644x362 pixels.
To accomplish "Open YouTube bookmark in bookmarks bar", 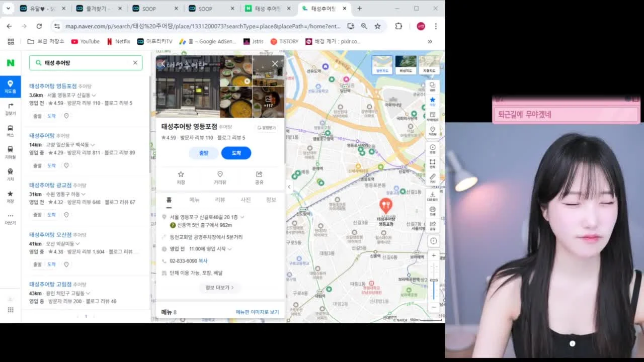I will tap(85, 42).
